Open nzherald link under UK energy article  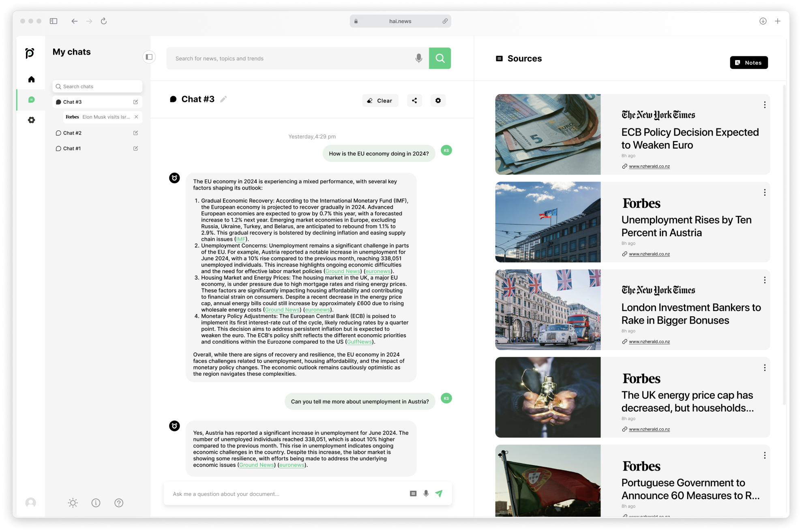pos(649,429)
